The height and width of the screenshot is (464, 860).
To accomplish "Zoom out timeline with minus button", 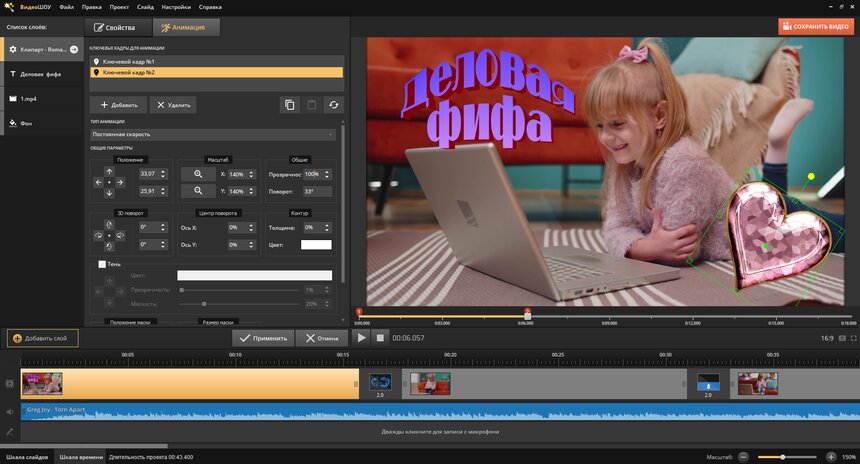I will click(743, 457).
